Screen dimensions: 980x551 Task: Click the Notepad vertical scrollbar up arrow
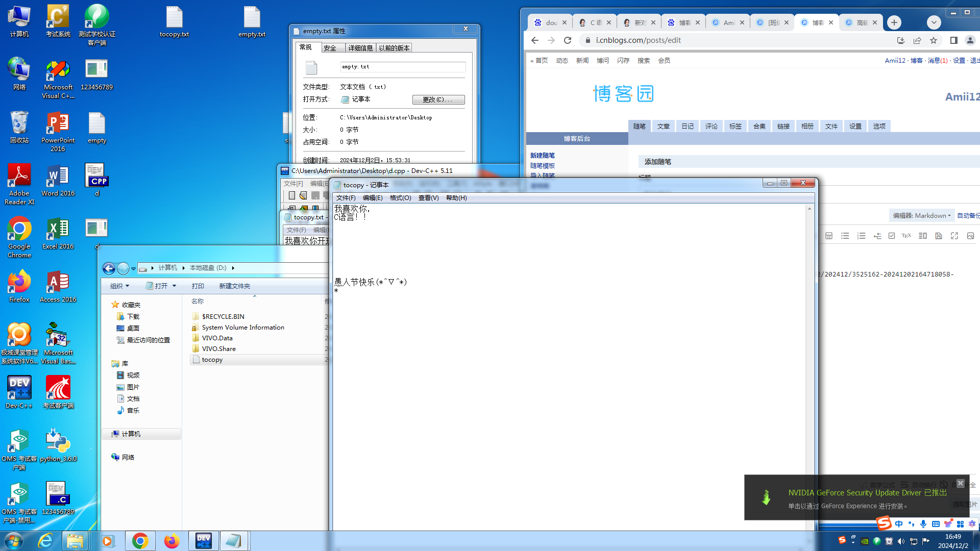click(810, 209)
